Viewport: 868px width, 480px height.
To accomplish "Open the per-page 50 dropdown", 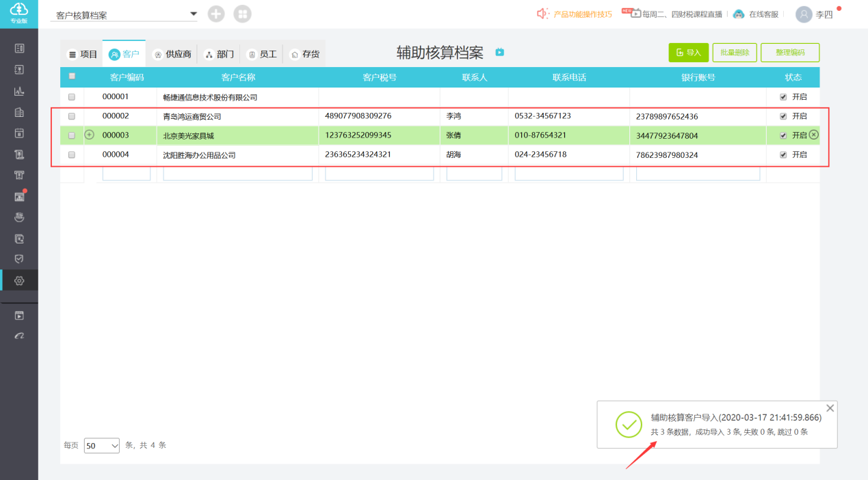I will (101, 446).
